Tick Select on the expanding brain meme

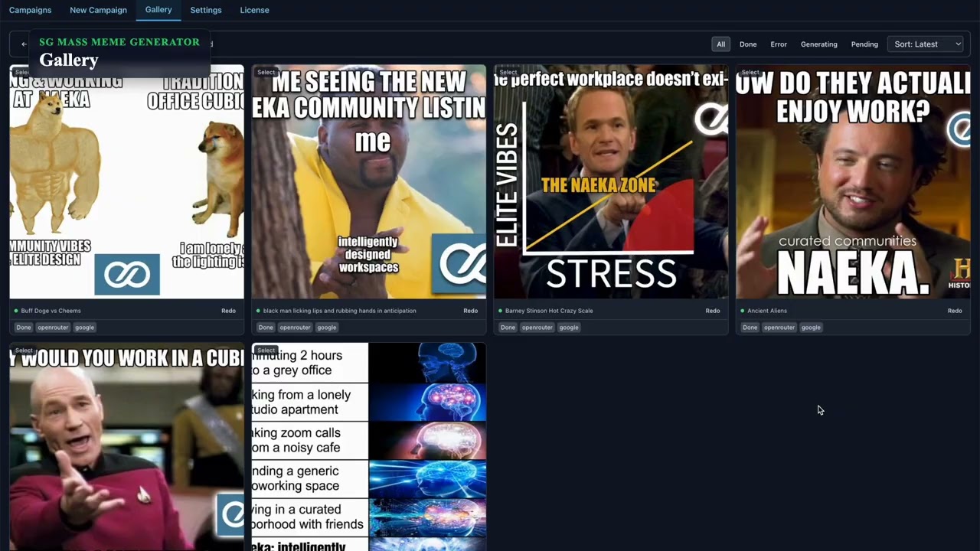point(266,350)
